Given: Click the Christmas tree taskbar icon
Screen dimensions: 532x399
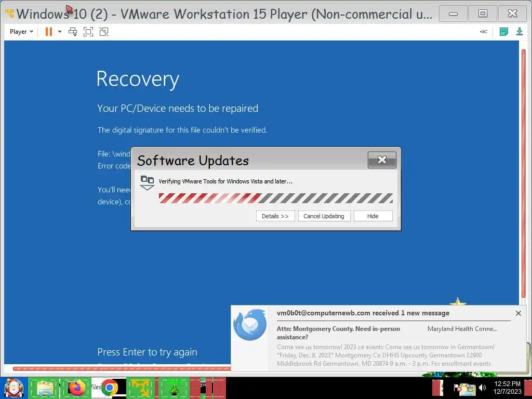Looking at the screenshot, I should (x=174, y=388).
